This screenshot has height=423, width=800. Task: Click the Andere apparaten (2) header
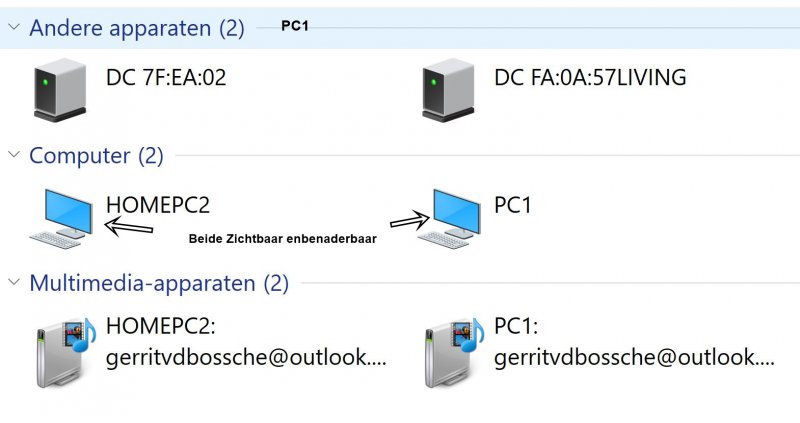click(x=137, y=28)
